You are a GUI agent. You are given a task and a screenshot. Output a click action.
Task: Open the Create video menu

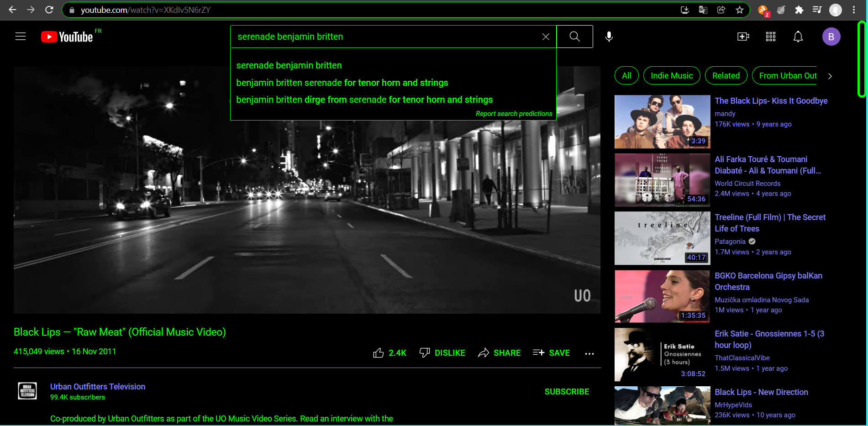(x=743, y=37)
